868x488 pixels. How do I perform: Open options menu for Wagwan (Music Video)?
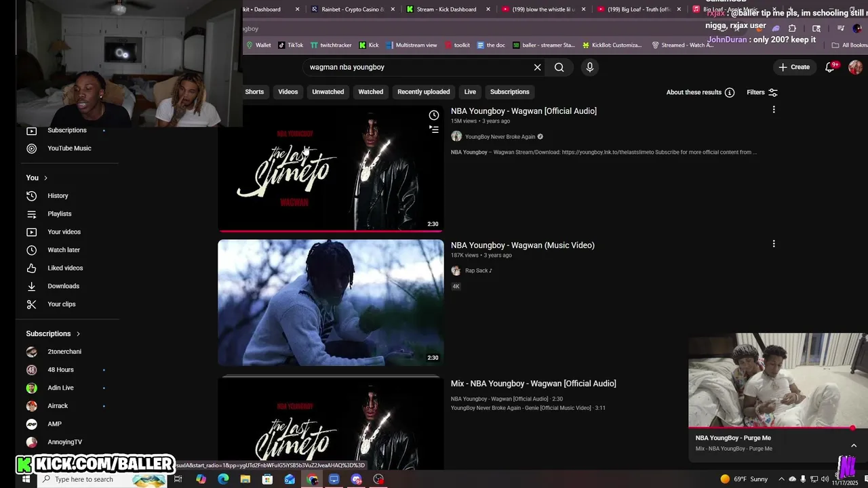[774, 243]
